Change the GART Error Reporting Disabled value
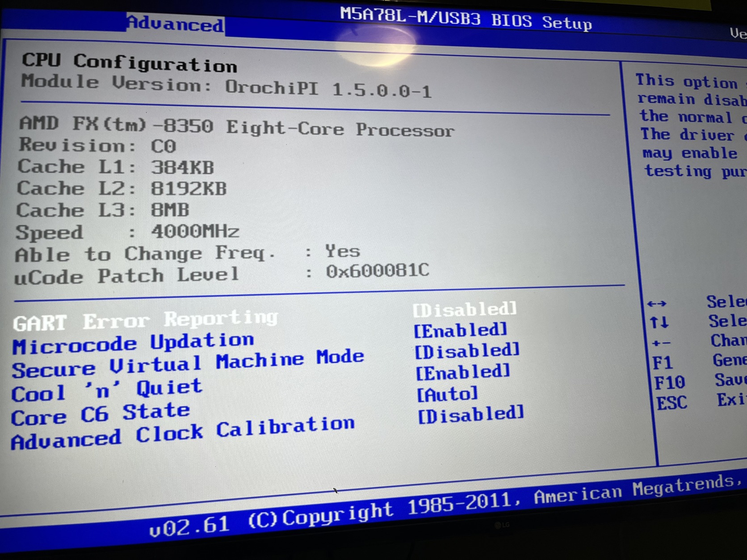 point(465,309)
